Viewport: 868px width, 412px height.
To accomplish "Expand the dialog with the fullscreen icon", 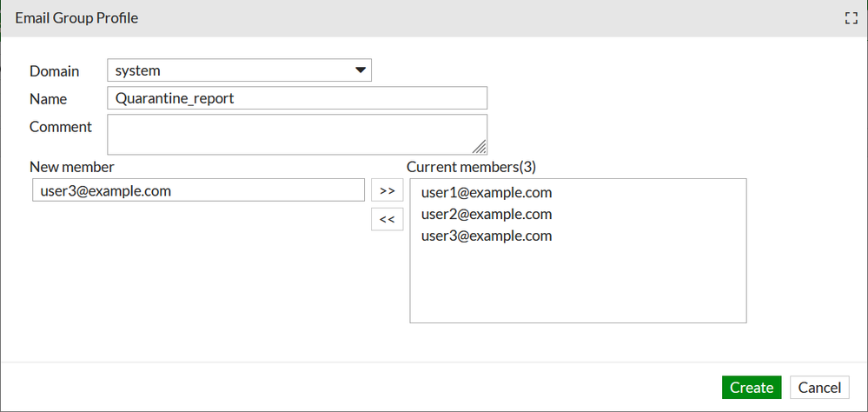I will [851, 18].
